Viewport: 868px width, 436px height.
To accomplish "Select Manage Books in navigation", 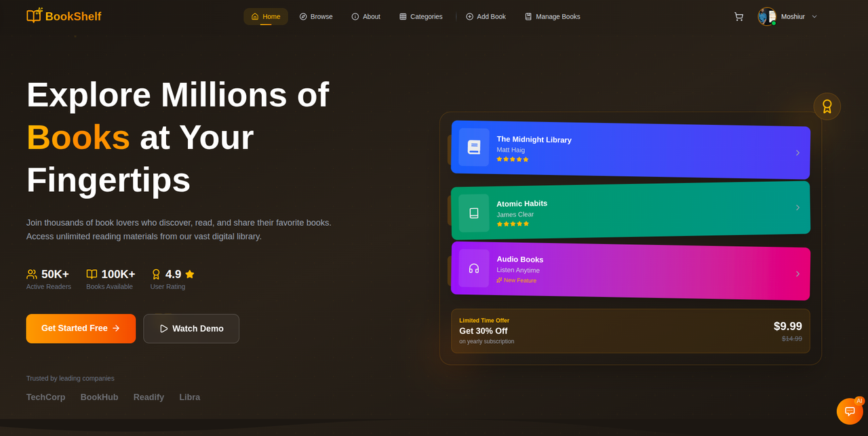I will 552,16.
